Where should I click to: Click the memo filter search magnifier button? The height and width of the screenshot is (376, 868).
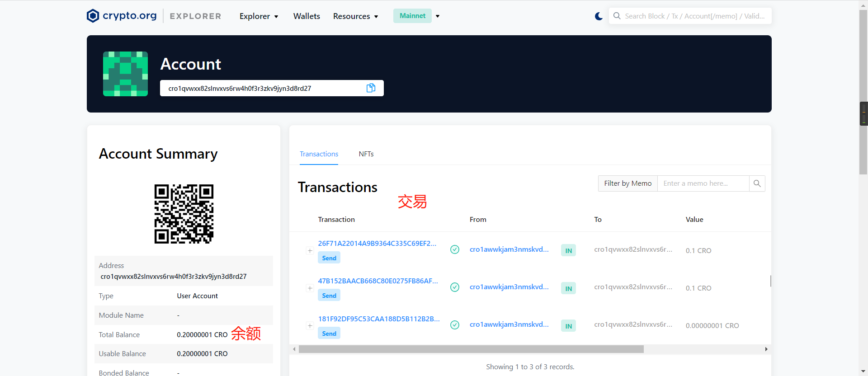[x=757, y=183]
